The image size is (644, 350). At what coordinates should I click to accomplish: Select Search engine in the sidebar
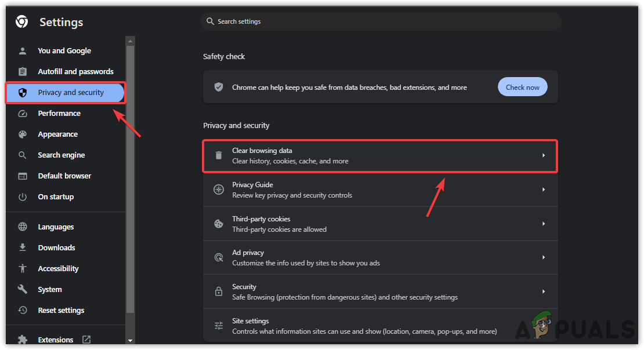tap(61, 155)
